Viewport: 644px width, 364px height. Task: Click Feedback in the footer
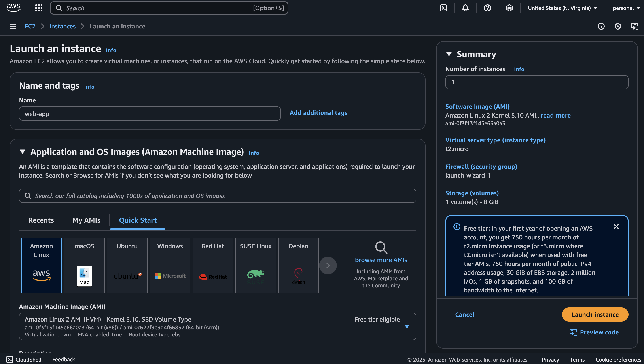coord(64,360)
